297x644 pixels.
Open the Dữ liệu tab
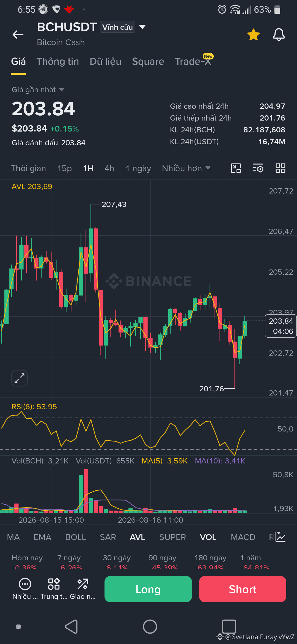(106, 61)
